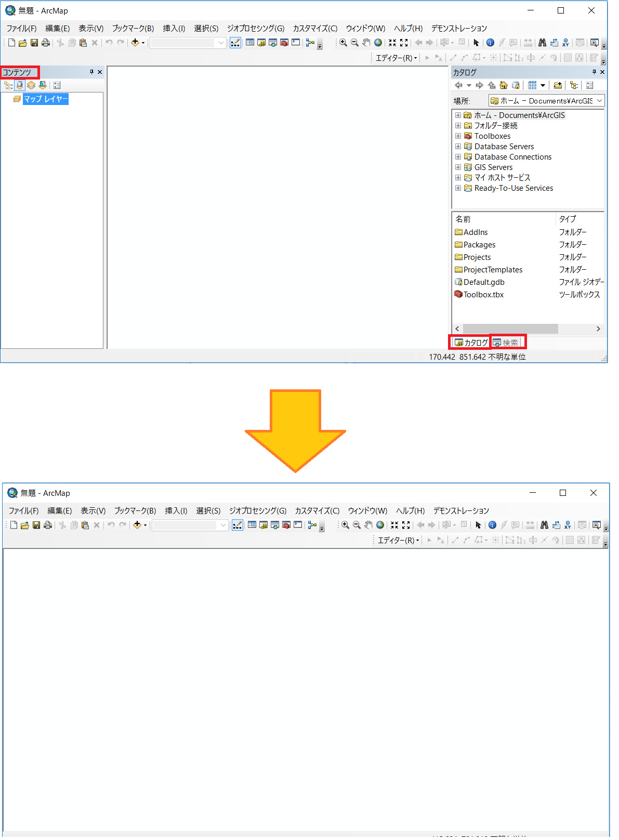Open Bookmarks(B) menu in lower window
This screenshot has height=840, width=619.
[135, 510]
